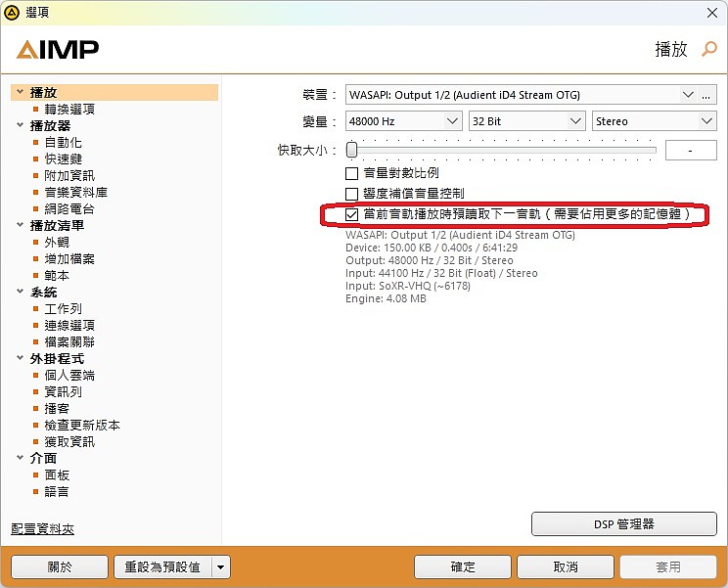Select 快速鍵 in the tree
The height and width of the screenshot is (588, 728).
64,159
